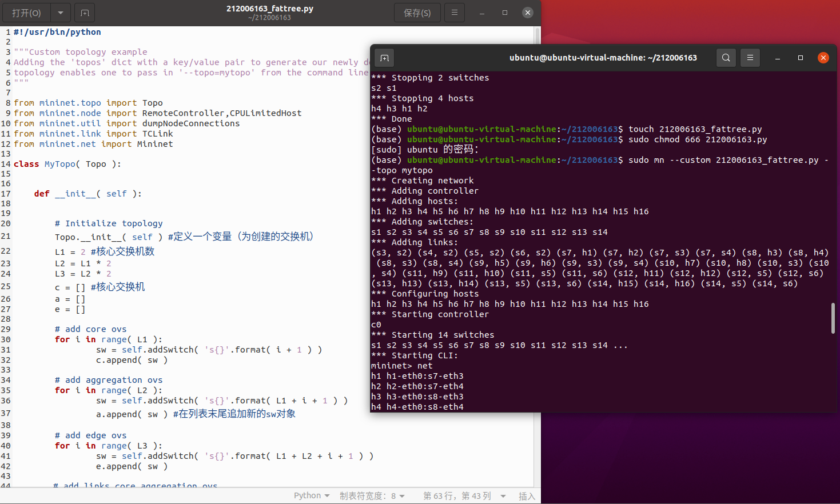This screenshot has height=504, width=840.
Task: Click the editor title 212006163_fattree.py
Action: pyautogui.click(x=270, y=9)
